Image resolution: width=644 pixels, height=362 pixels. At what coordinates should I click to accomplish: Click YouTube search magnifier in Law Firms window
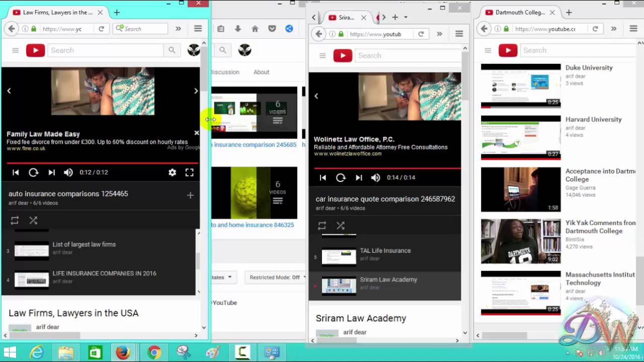[172, 50]
